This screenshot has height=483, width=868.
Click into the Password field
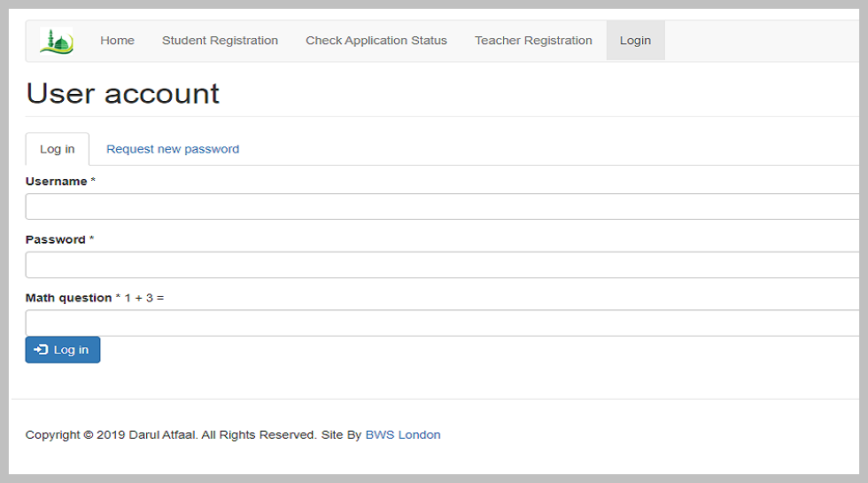(x=443, y=265)
